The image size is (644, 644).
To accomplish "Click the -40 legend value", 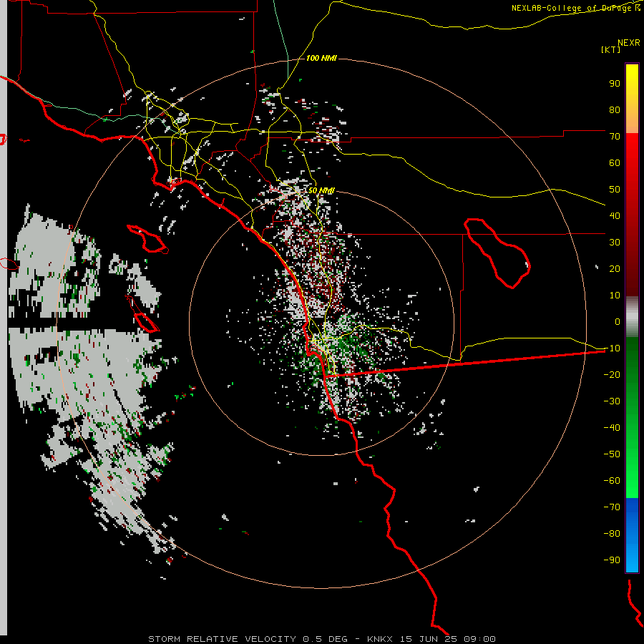I will [x=612, y=428].
